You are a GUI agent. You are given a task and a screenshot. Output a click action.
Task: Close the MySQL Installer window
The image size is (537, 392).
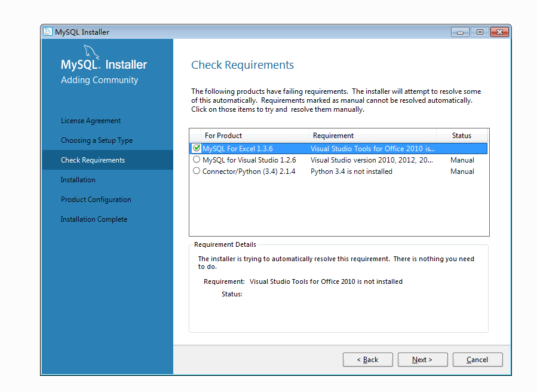click(x=500, y=32)
